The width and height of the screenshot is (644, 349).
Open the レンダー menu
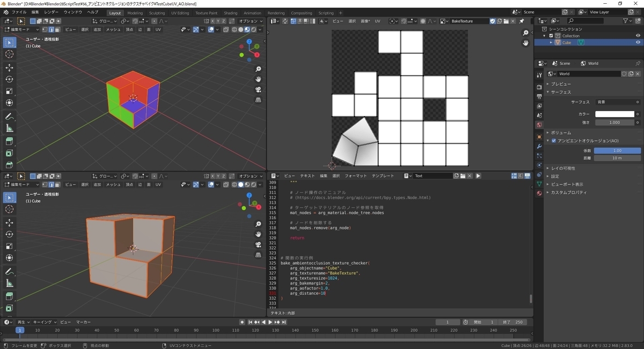52,12
